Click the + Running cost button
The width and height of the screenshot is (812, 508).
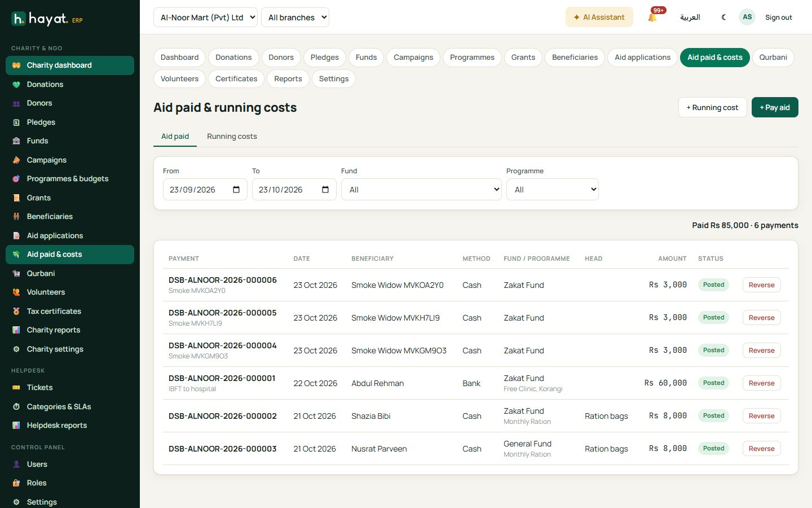[713, 108]
